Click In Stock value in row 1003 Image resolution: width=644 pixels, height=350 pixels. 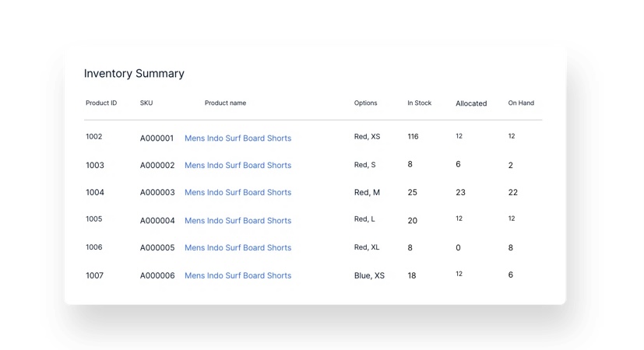pos(410,165)
